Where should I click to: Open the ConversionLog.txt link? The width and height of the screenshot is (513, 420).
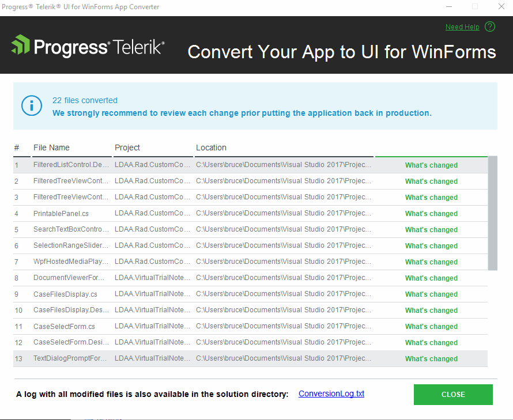pos(331,394)
